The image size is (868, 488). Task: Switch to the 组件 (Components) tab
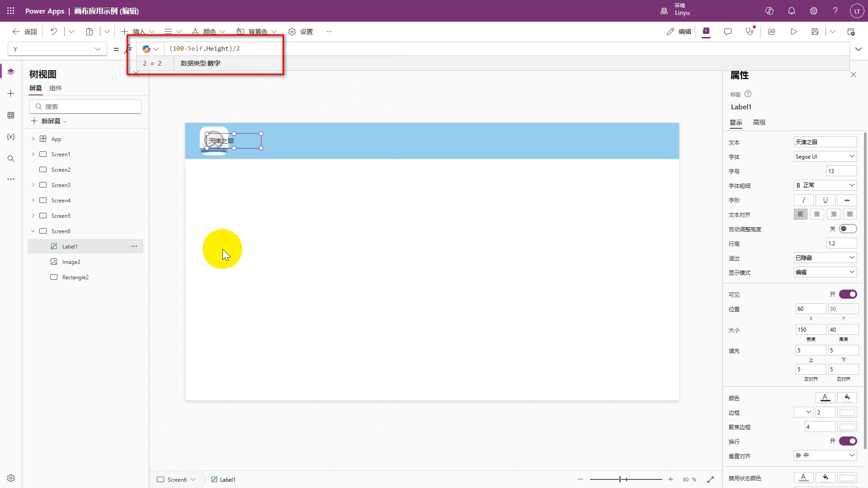click(x=56, y=88)
